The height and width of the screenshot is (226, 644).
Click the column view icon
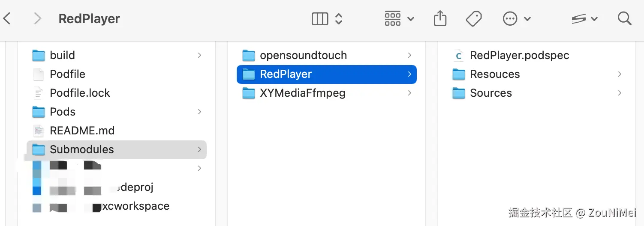[320, 18]
